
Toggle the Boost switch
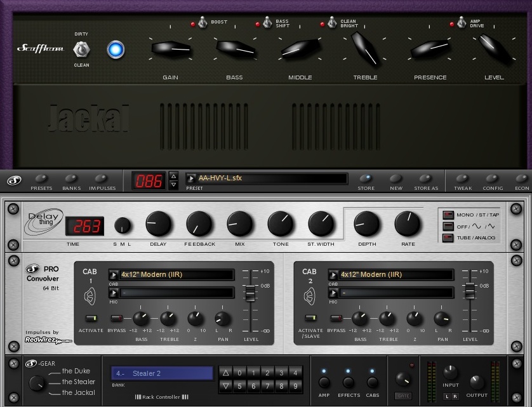(x=203, y=22)
